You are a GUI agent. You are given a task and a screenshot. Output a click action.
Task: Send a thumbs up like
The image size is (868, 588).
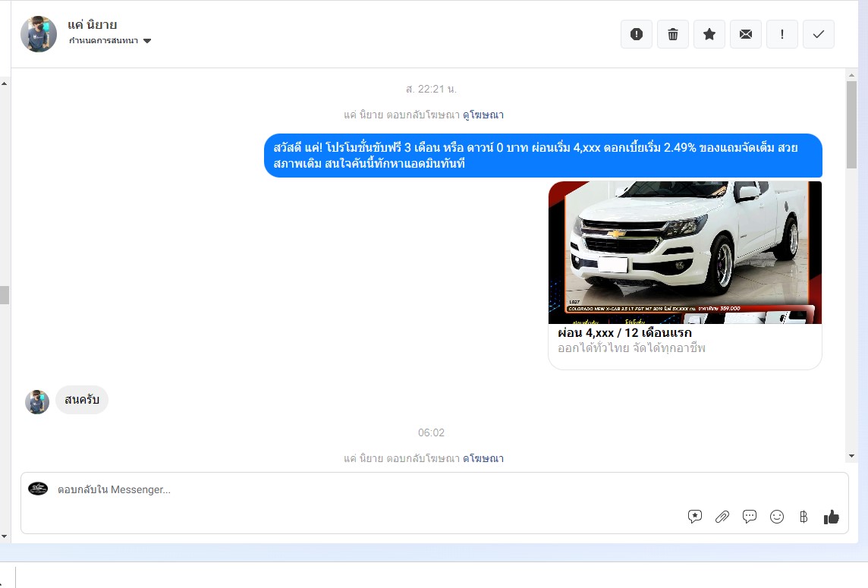point(832,517)
